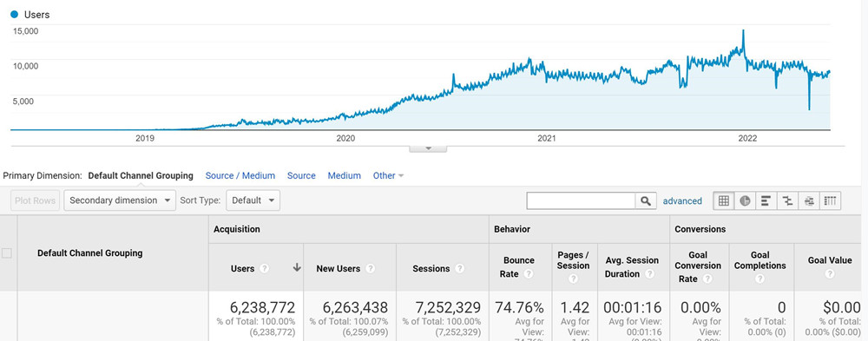The image size is (868, 341).
Task: Select Medium primary dimension
Action: point(345,175)
